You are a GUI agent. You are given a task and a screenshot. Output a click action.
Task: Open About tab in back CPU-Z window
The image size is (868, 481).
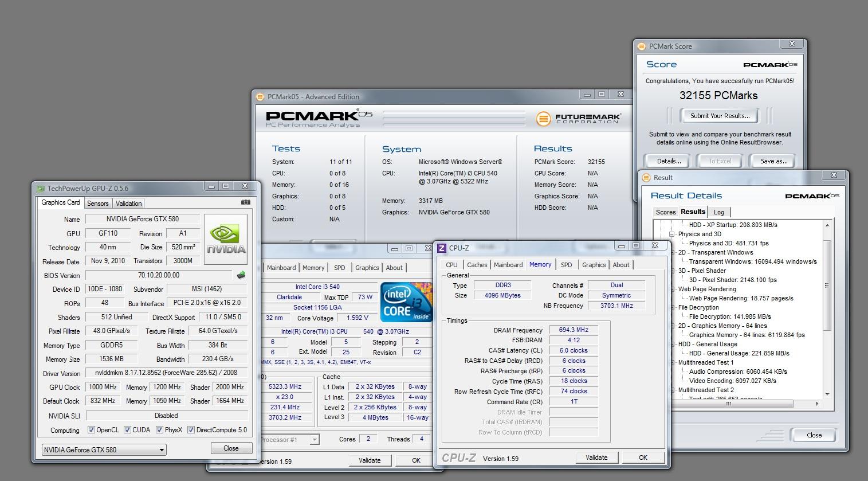(x=394, y=268)
